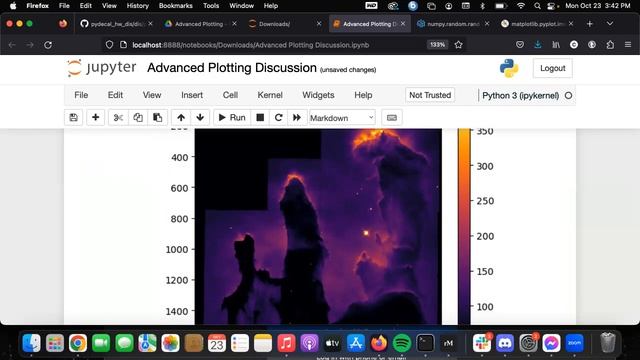Open the Jupyter Cell menu
The width and height of the screenshot is (640, 360).
tap(230, 95)
